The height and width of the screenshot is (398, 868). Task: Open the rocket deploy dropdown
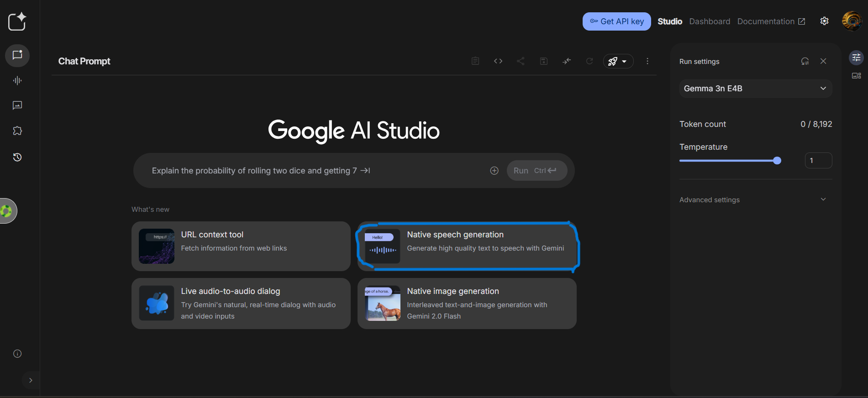[618, 61]
